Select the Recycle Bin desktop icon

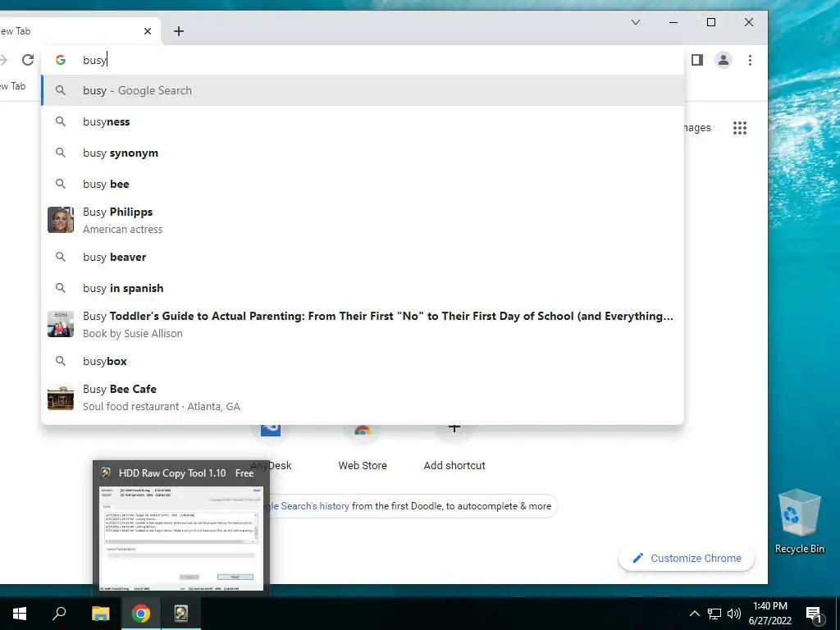tap(799, 521)
